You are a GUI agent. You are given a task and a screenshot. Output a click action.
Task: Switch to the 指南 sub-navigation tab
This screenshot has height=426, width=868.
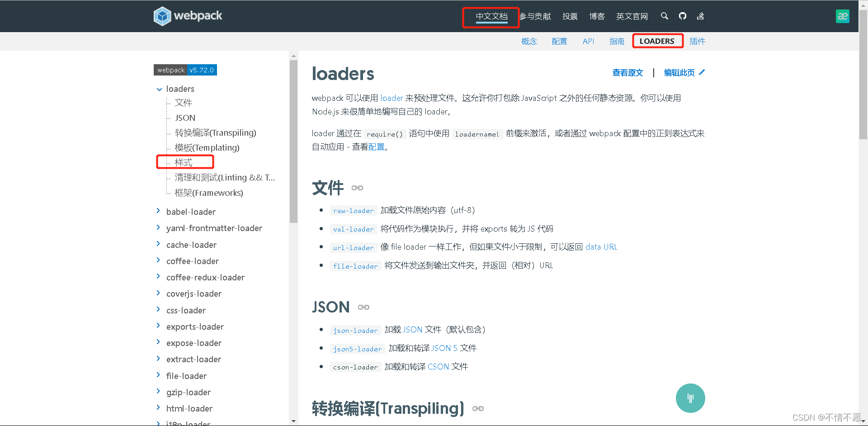(617, 41)
